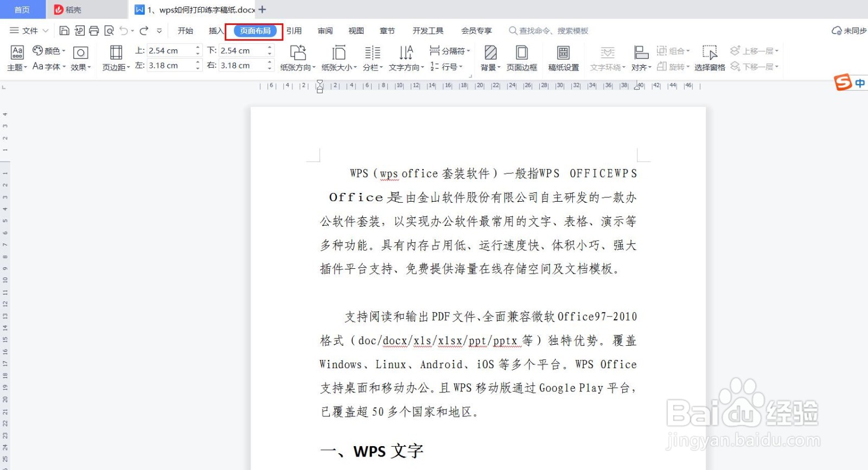868x470 pixels.
Task: Open the 效果 effects dropdown
Action: (81, 59)
